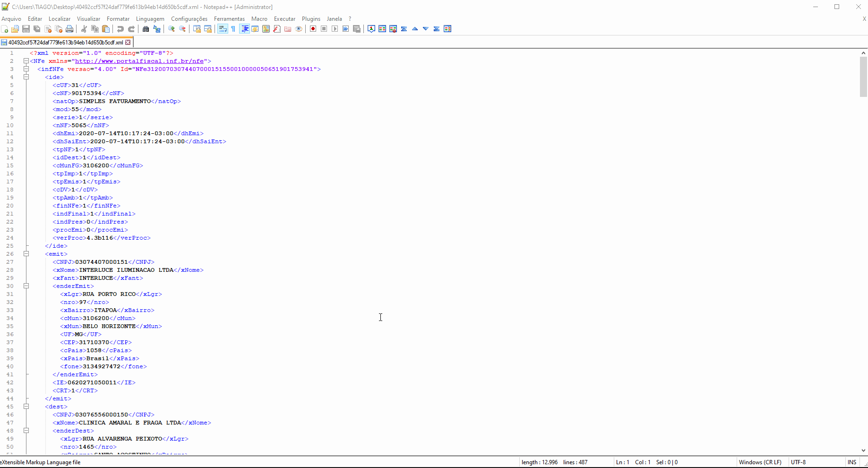
Task: Collapse the infNFe element fold marker
Action: (x=26, y=69)
